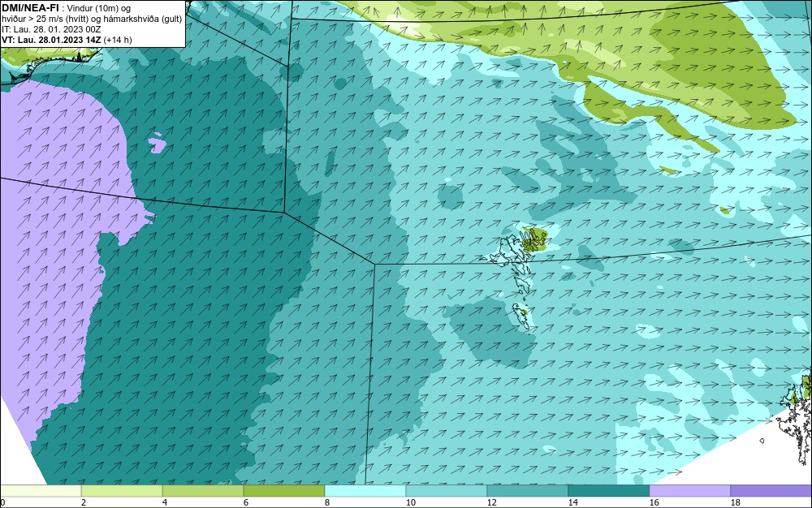Click the legend scale label 16
Viewport: 812px width, 508px height.
tap(654, 502)
